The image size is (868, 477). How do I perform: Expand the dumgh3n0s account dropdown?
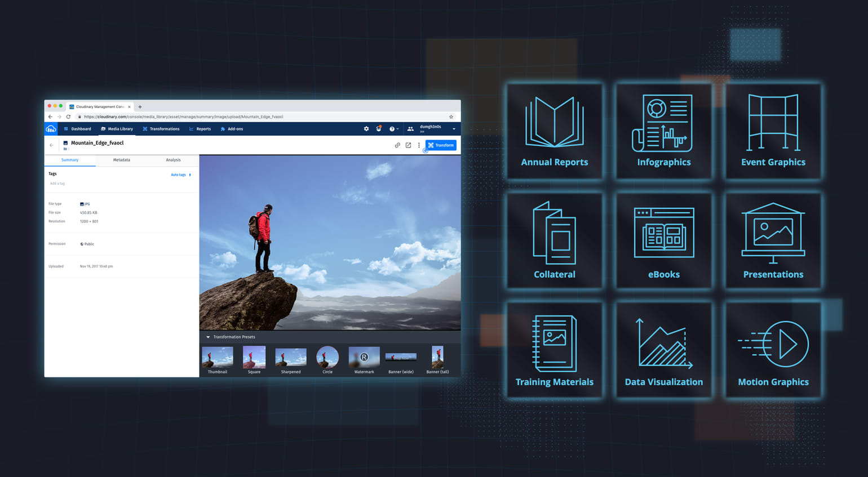[453, 129]
